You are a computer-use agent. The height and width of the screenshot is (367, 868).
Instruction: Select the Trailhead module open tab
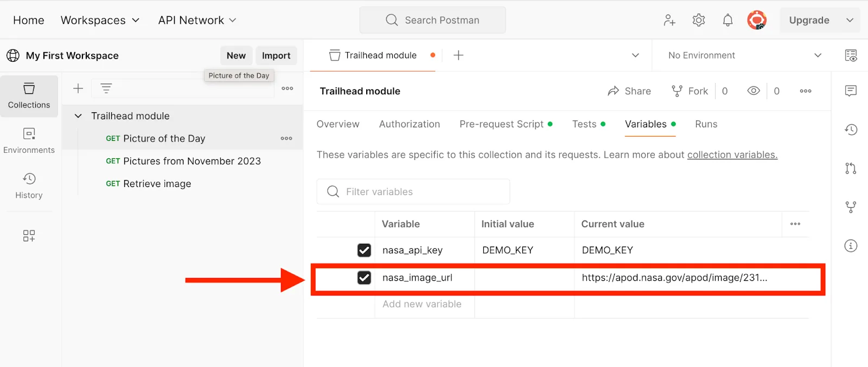point(373,55)
